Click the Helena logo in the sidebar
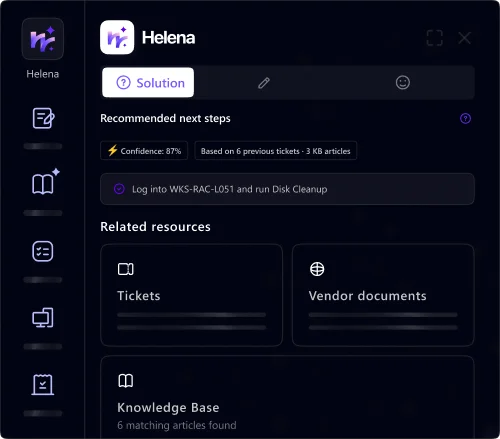This screenshot has width=500, height=439. click(x=43, y=39)
